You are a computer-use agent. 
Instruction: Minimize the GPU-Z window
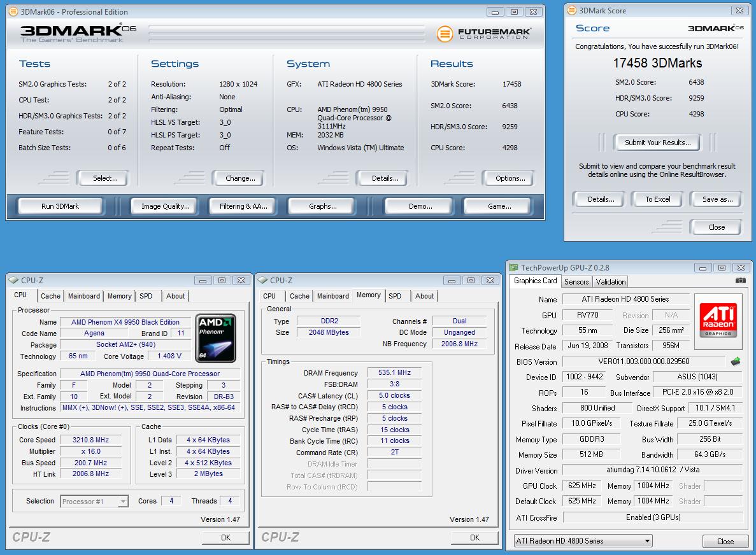tap(703, 268)
